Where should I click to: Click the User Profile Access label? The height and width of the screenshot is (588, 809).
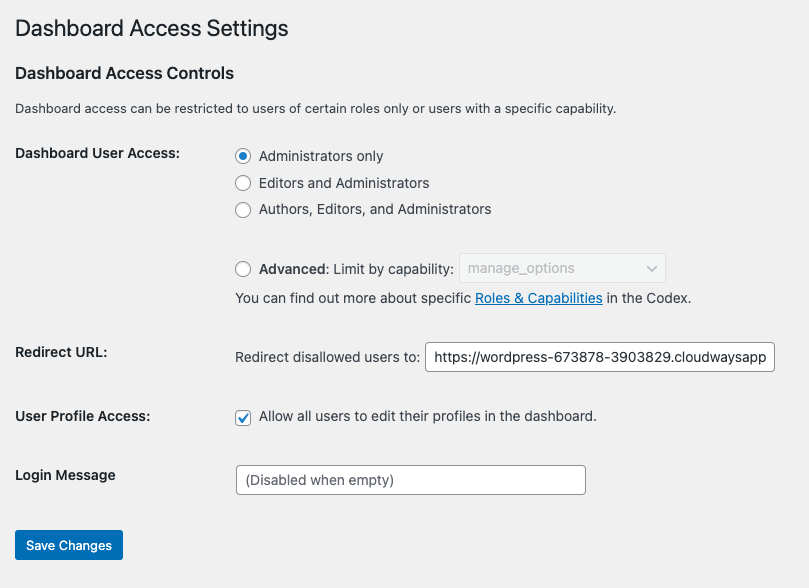tap(83, 416)
